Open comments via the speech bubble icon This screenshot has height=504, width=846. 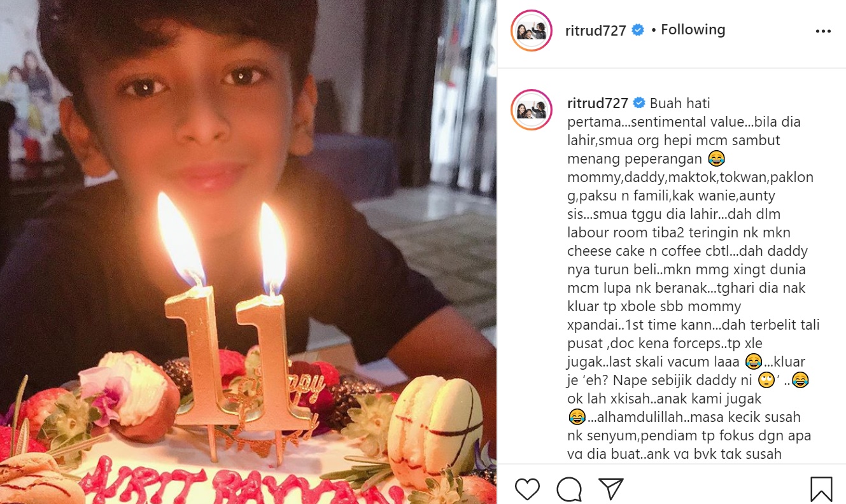click(x=569, y=489)
